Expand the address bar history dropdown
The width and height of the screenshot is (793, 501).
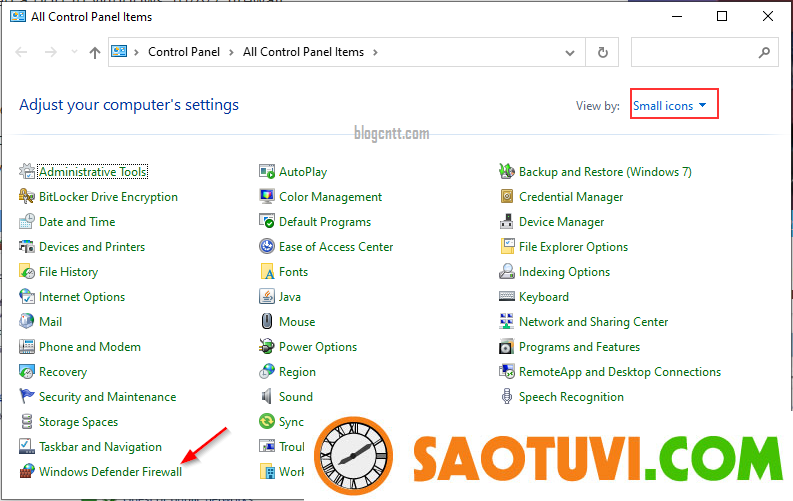[x=569, y=53]
